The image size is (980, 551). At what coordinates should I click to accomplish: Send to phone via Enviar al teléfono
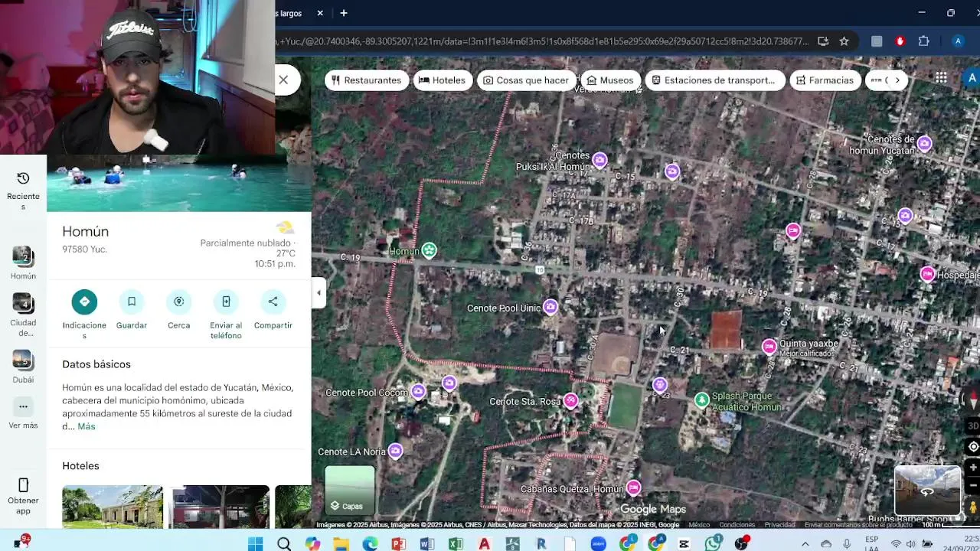coord(226,302)
